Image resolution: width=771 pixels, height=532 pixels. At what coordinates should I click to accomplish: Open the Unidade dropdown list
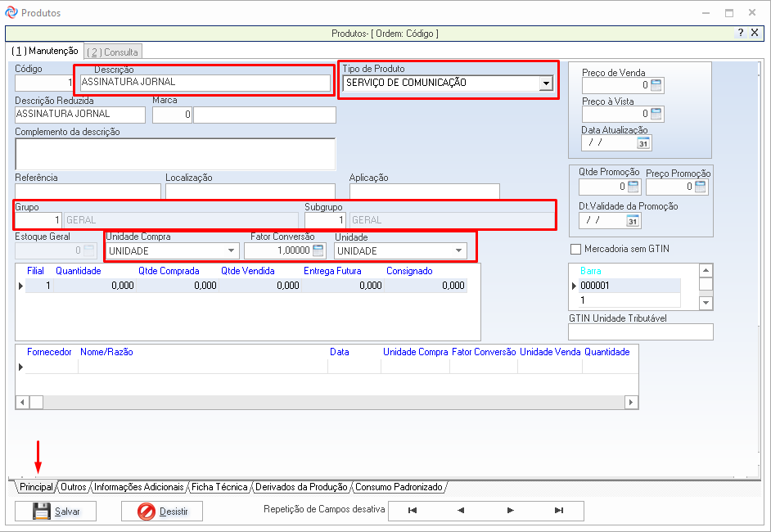[x=459, y=250]
